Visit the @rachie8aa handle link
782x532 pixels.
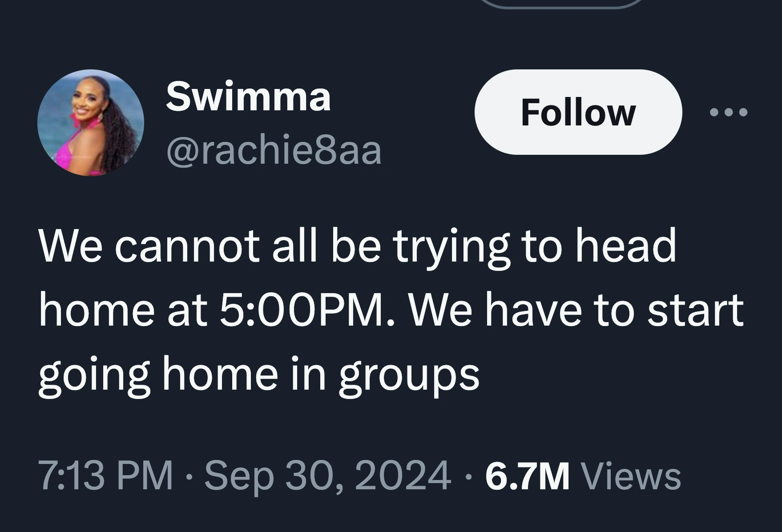[x=274, y=151]
